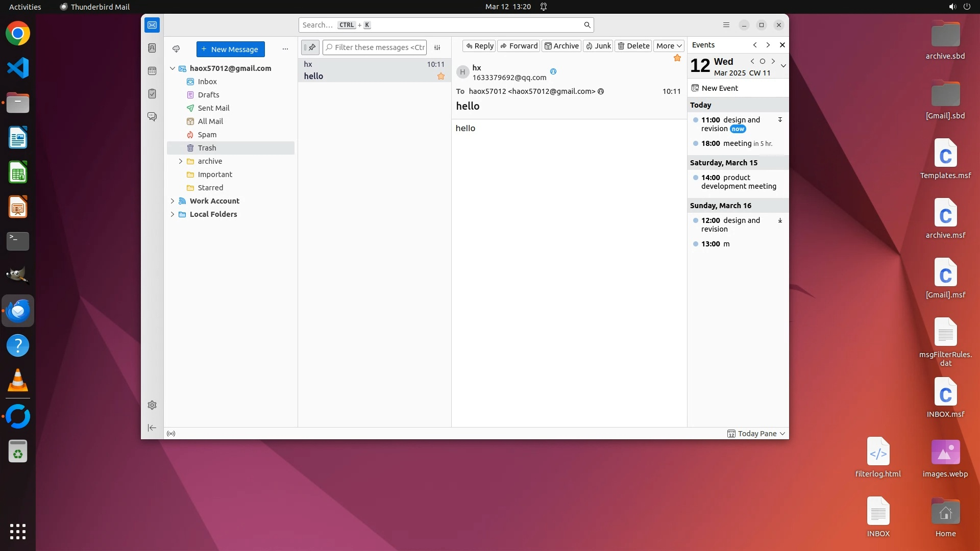Open the Tasks sidebar icon
980x551 pixels.
tap(152, 94)
